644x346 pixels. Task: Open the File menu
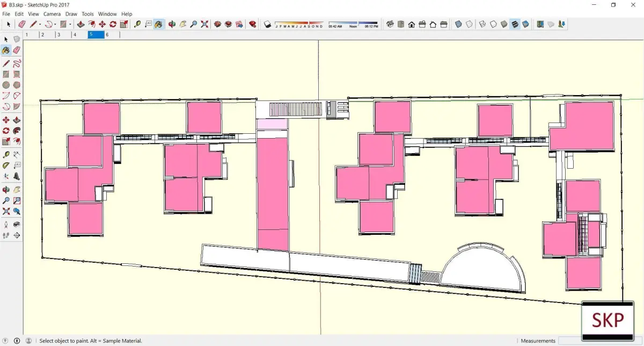coord(6,14)
